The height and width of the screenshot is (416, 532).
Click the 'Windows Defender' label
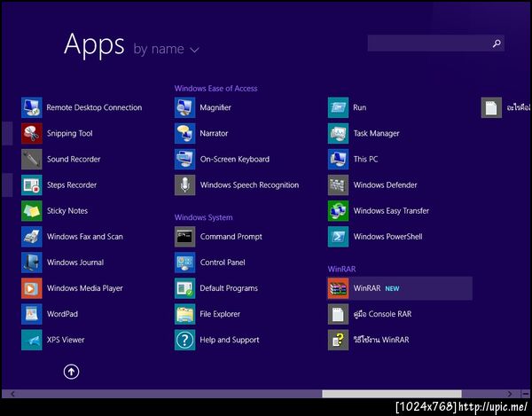385,184
